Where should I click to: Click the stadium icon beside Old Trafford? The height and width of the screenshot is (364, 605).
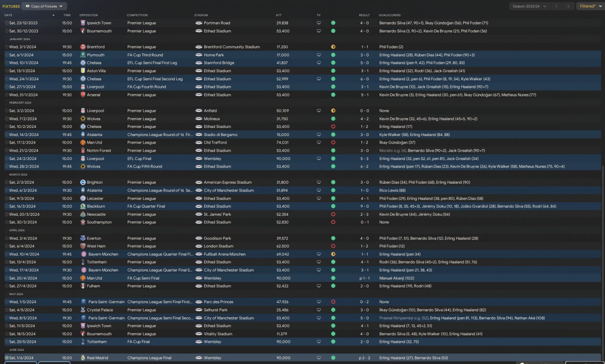[x=199, y=143]
